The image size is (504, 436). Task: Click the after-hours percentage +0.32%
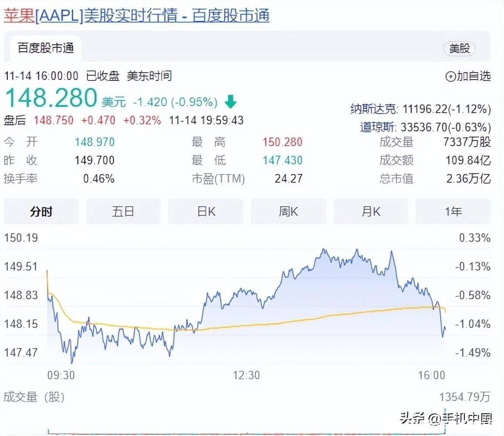click(x=142, y=121)
